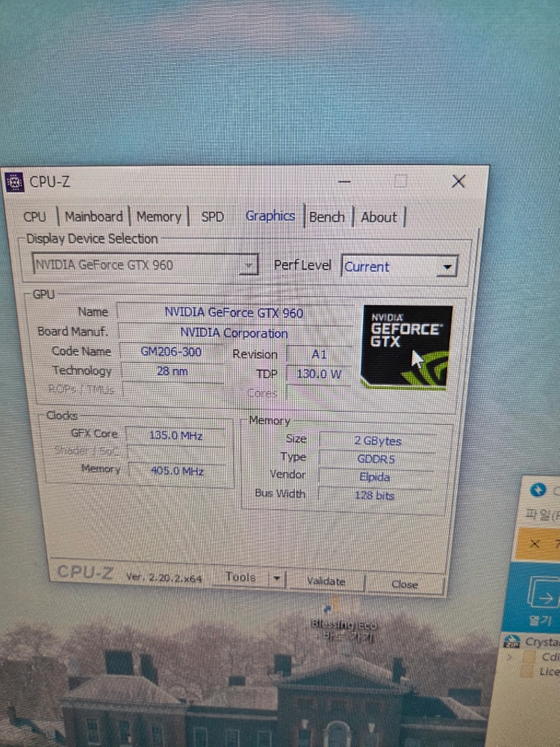Click the Close button at bottom
Viewport: 560px width, 747px height.
coord(405,584)
